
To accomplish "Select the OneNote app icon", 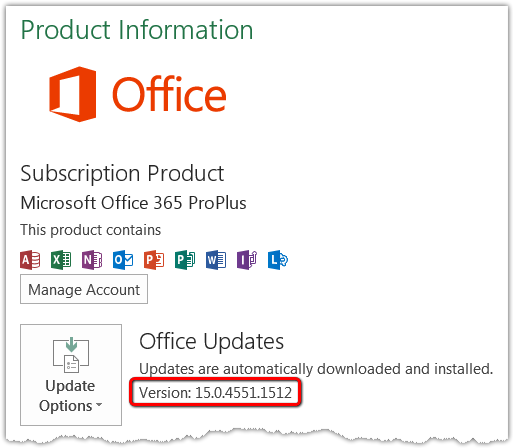I will [92, 260].
